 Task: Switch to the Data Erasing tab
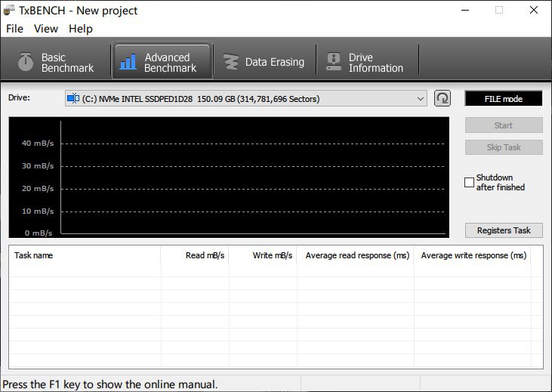point(264,62)
